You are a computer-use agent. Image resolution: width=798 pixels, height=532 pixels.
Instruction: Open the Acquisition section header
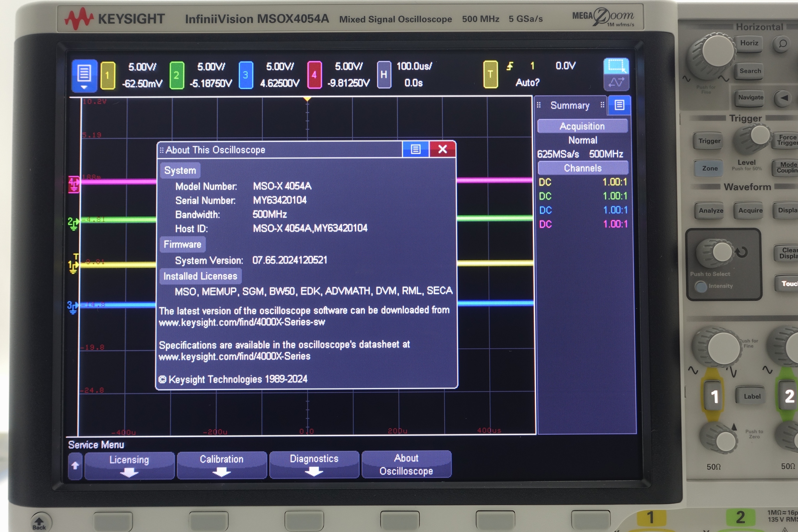tap(582, 126)
